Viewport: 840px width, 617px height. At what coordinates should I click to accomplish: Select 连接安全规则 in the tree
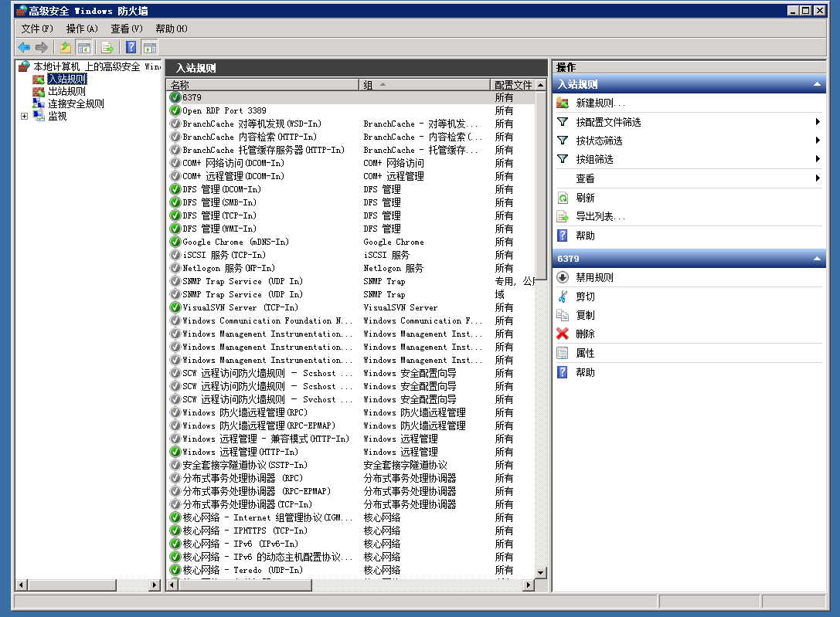click(76, 103)
